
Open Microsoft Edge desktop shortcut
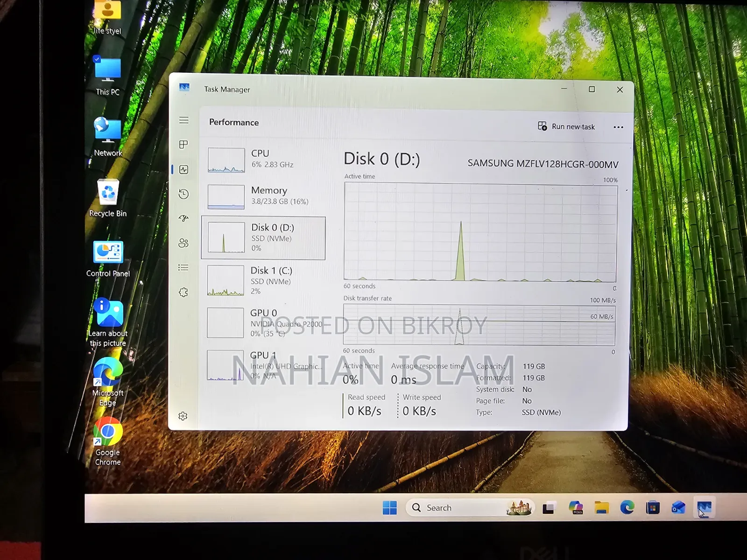tap(108, 383)
